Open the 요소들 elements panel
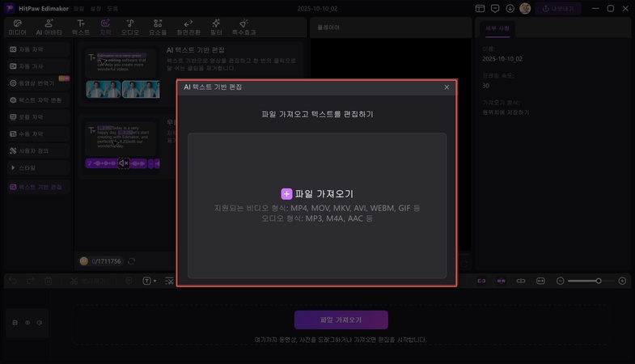The image size is (635, 364). pyautogui.click(x=158, y=28)
